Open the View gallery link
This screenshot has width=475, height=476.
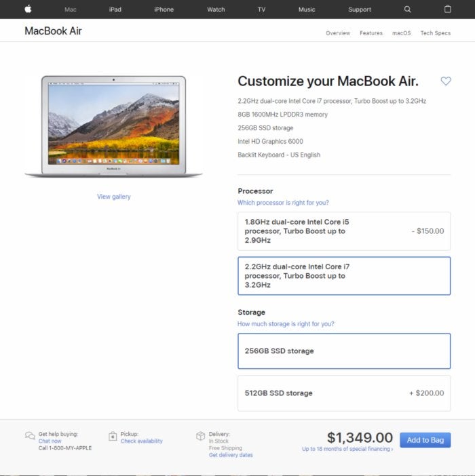[114, 197]
